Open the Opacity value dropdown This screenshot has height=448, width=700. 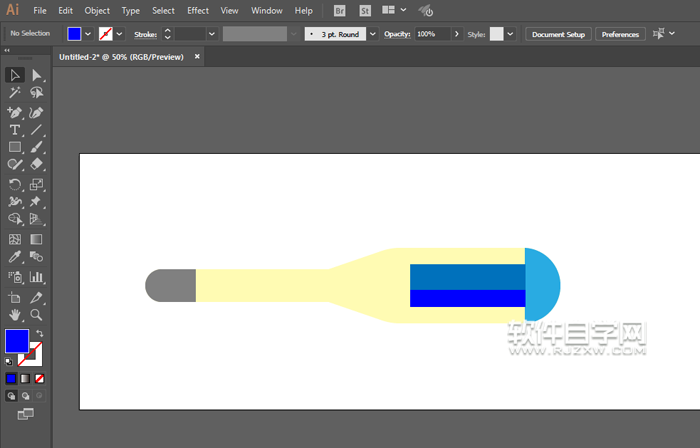pos(457,34)
